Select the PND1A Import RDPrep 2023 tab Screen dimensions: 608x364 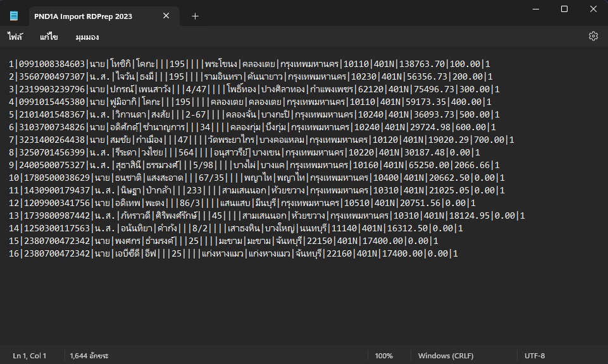[82, 16]
